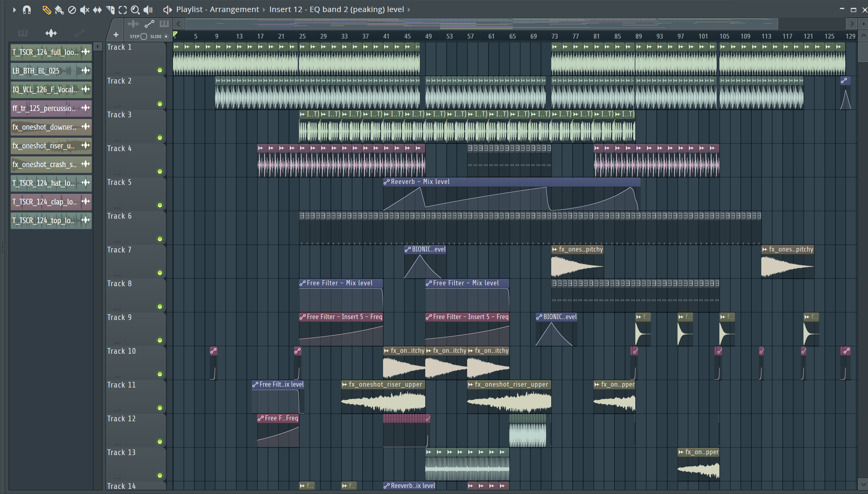The width and height of the screenshot is (868, 494).
Task: Select the Delete tool
Action: (71, 10)
